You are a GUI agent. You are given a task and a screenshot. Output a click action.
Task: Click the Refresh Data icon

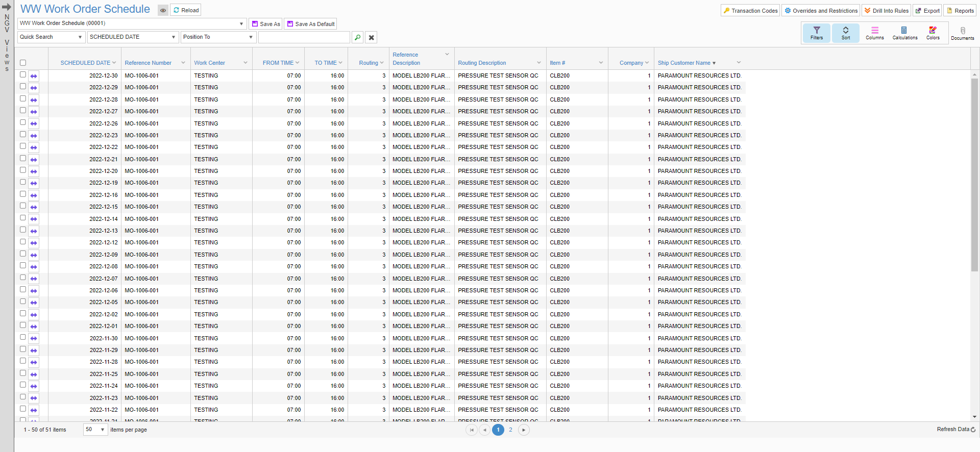click(973, 430)
